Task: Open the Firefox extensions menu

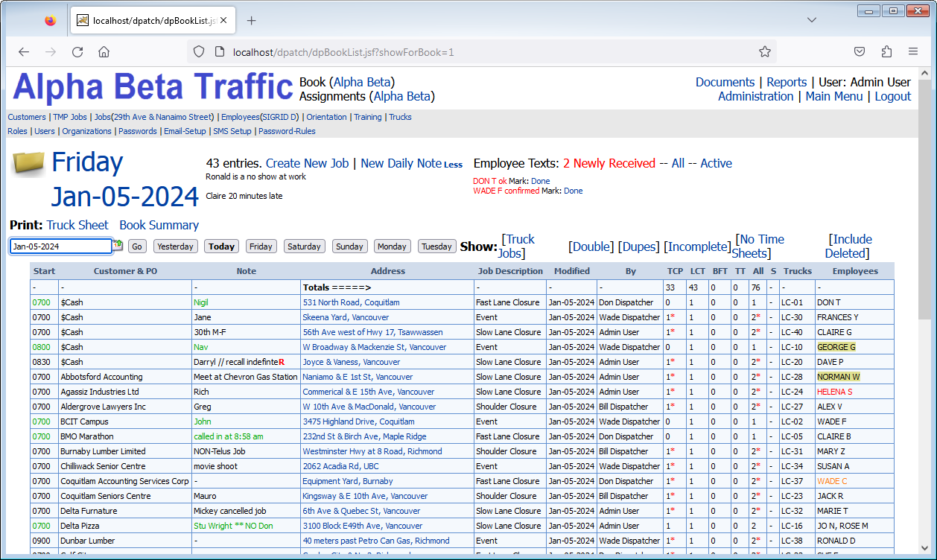Action: click(886, 52)
